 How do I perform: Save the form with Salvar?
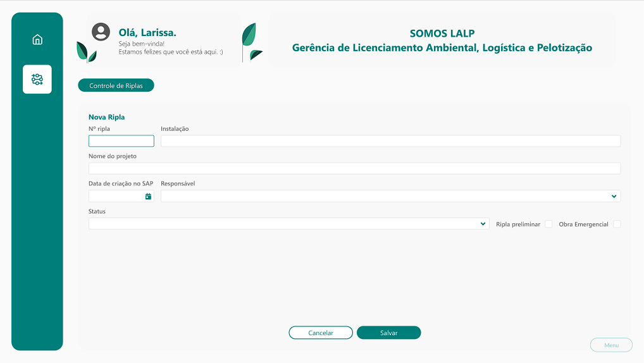[x=388, y=333]
